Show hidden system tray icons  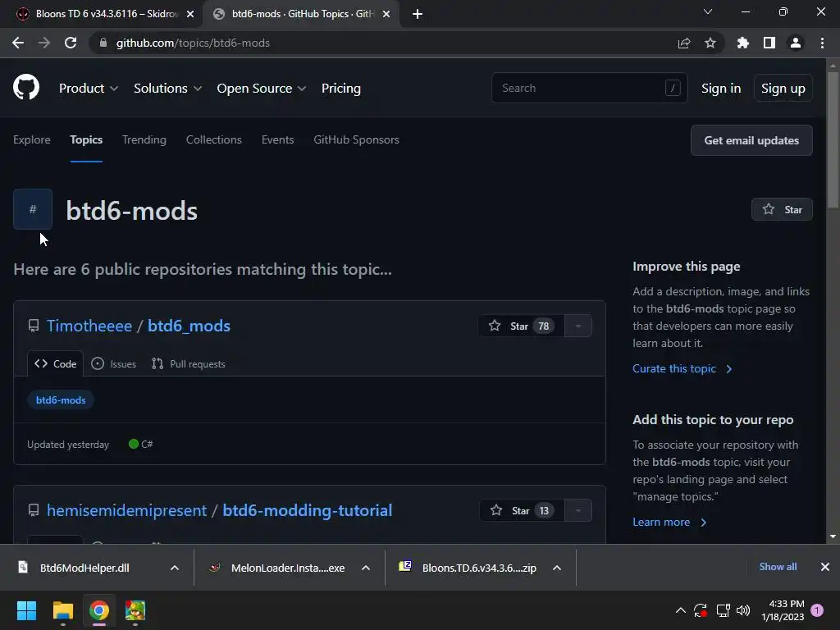click(x=680, y=610)
